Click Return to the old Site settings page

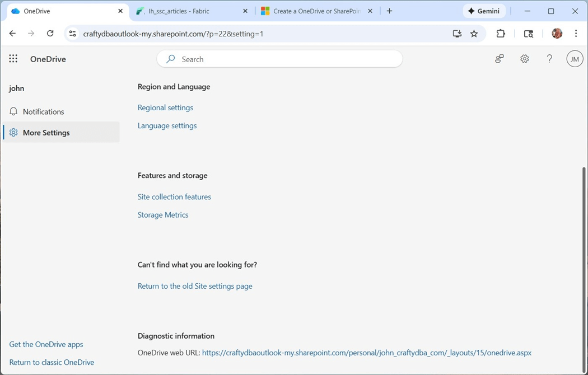point(195,286)
